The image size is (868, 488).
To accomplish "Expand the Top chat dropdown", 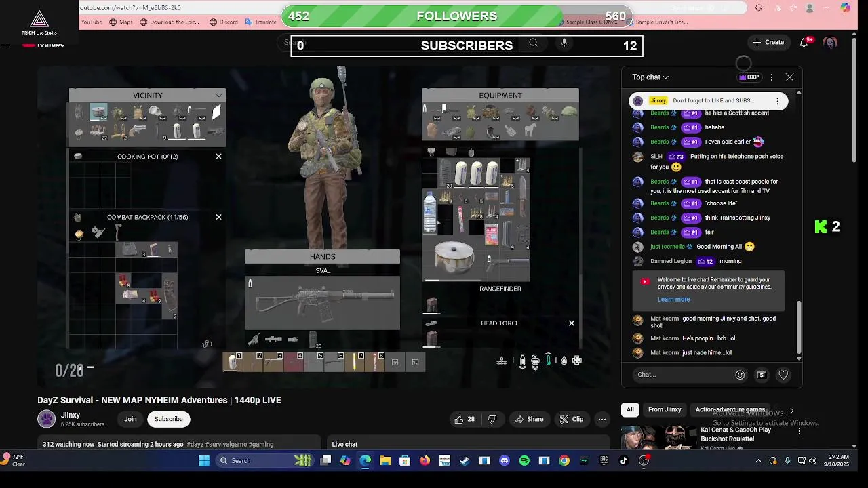I will pyautogui.click(x=650, y=77).
